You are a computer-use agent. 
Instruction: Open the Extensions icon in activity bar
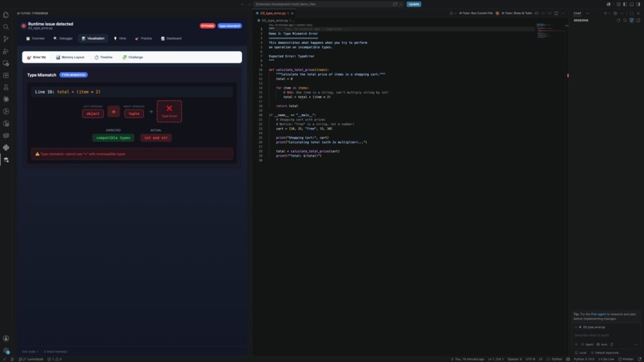(6, 76)
